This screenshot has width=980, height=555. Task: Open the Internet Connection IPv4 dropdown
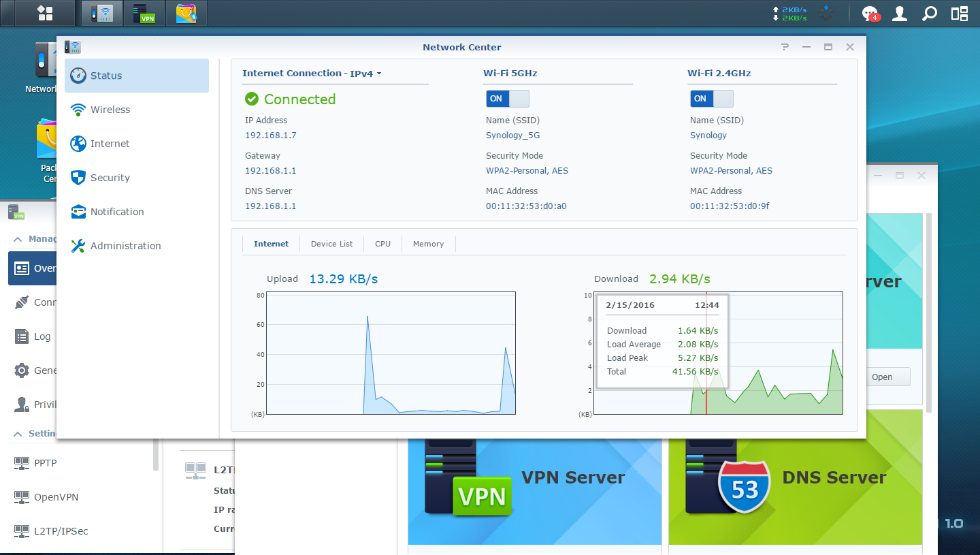coord(365,74)
